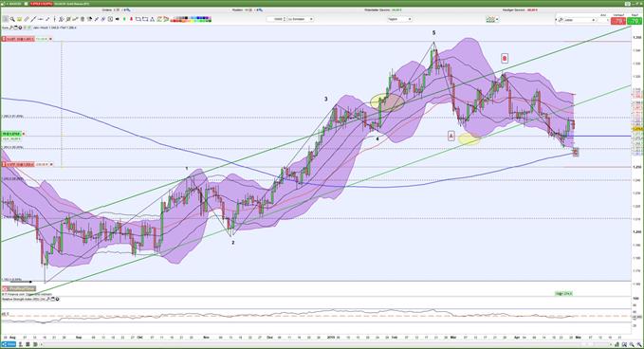Choose the triangle drawing tool
This screenshot has width=644, height=349.
coord(152,19)
